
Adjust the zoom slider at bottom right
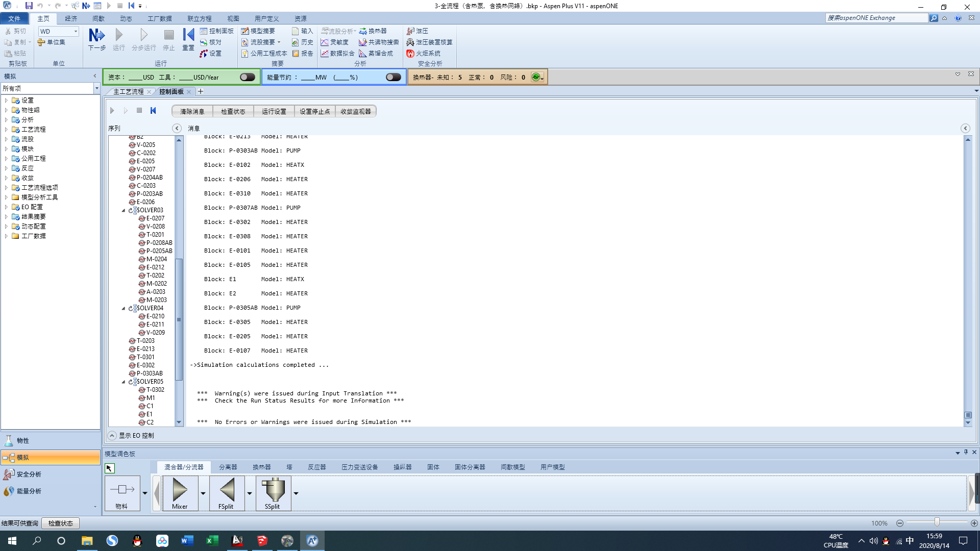click(x=937, y=523)
